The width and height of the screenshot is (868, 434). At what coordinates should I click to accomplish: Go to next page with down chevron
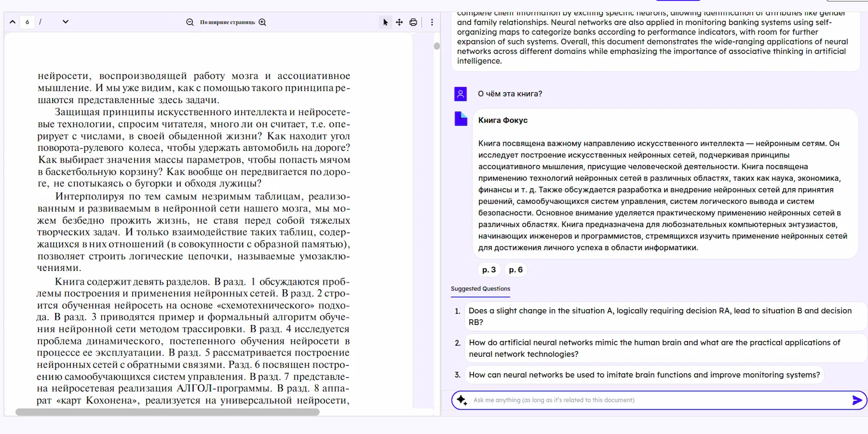65,22
